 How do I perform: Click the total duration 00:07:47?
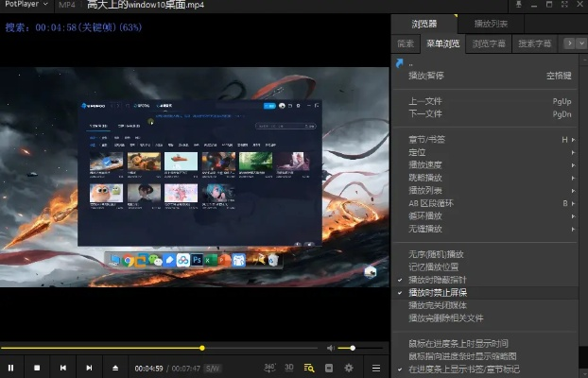click(186, 369)
